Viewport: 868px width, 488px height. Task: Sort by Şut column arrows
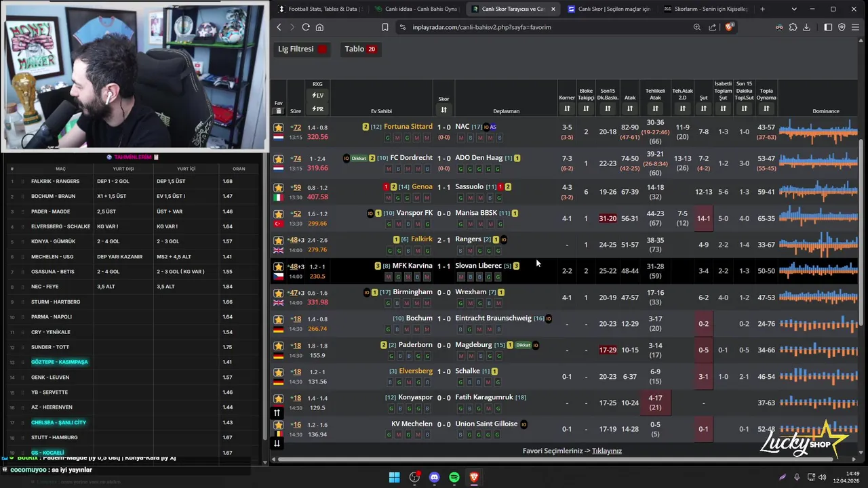tap(703, 108)
